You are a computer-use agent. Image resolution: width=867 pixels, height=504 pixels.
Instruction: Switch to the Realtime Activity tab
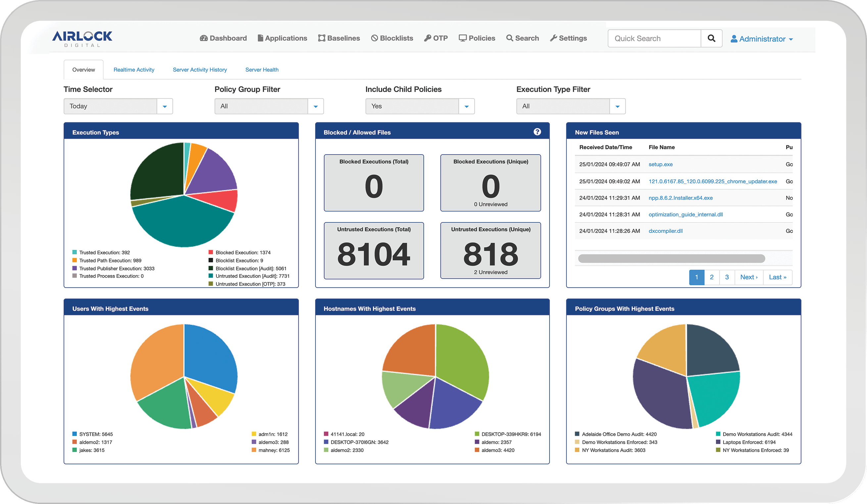pos(134,69)
